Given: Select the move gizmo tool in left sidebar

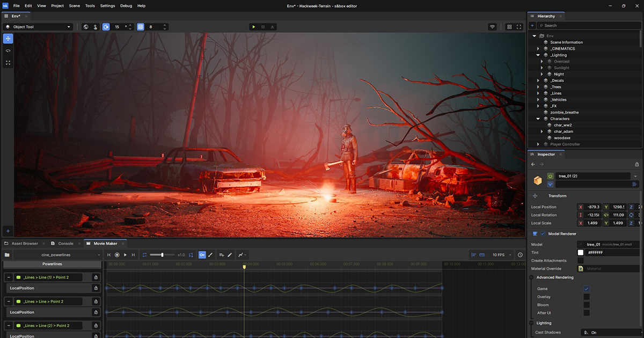Looking at the screenshot, I should click(x=8, y=39).
